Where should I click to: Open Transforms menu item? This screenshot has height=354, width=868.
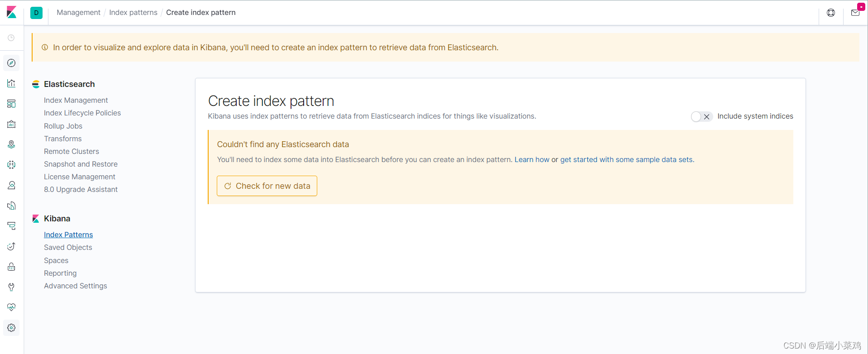click(x=62, y=139)
